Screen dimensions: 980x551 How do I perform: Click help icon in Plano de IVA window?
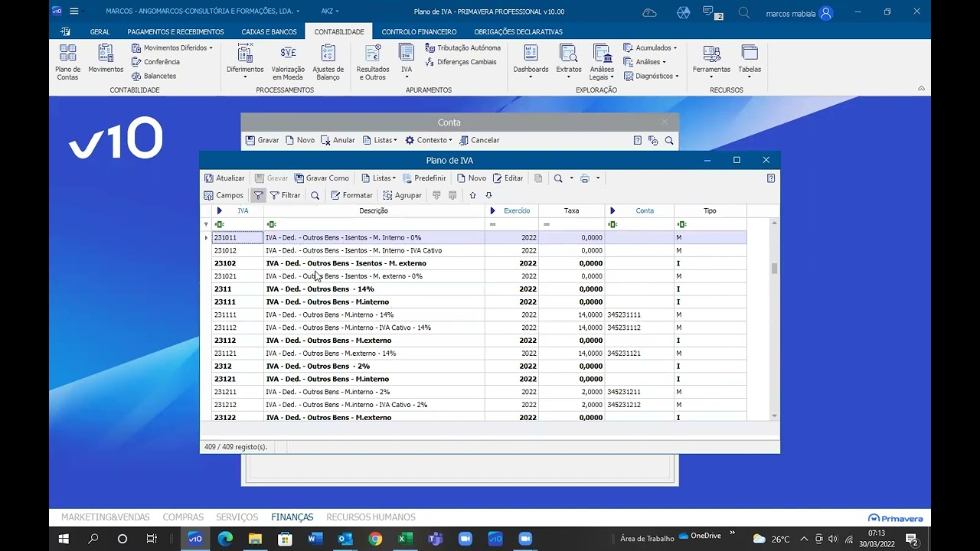(771, 178)
